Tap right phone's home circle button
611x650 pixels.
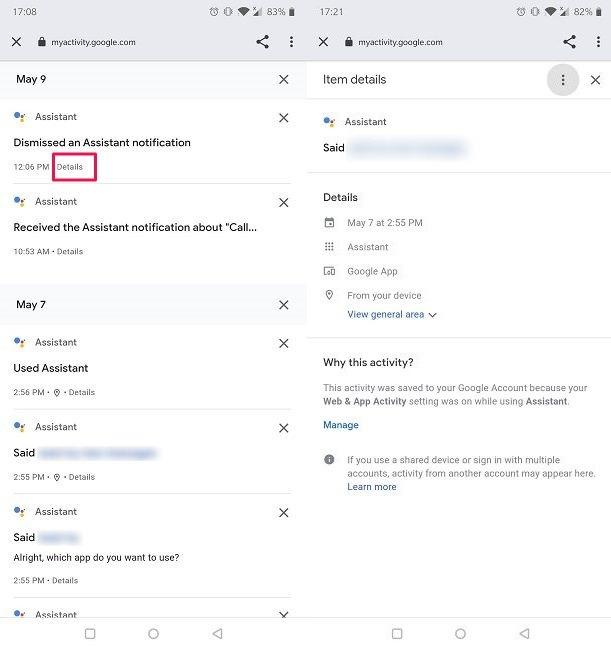point(461,633)
